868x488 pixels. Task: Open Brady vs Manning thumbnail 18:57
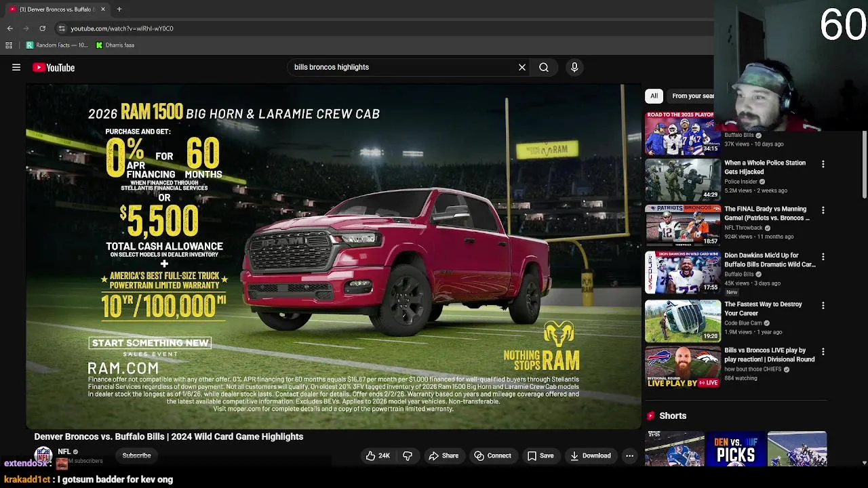pos(683,225)
